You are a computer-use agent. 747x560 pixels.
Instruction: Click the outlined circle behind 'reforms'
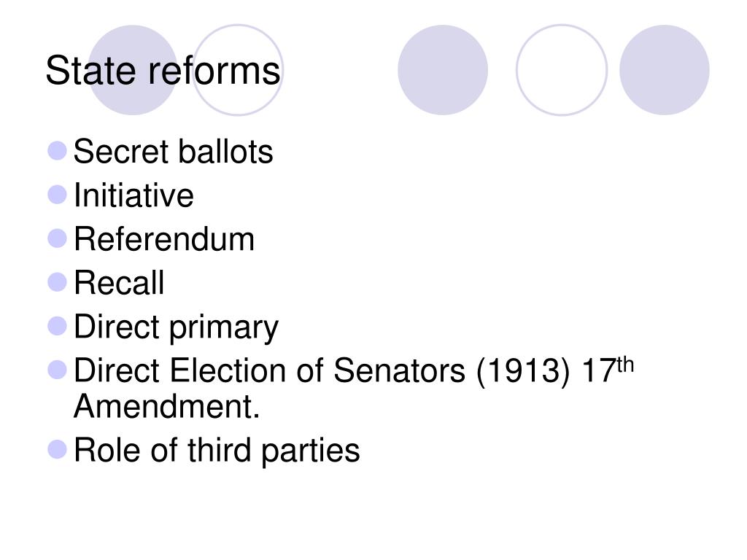(237, 70)
